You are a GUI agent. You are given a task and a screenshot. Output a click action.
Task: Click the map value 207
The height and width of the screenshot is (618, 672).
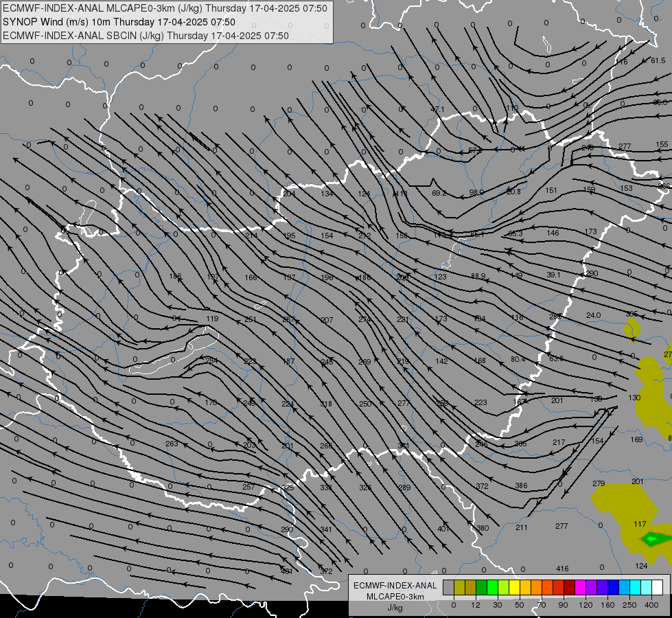pyautogui.click(x=327, y=320)
